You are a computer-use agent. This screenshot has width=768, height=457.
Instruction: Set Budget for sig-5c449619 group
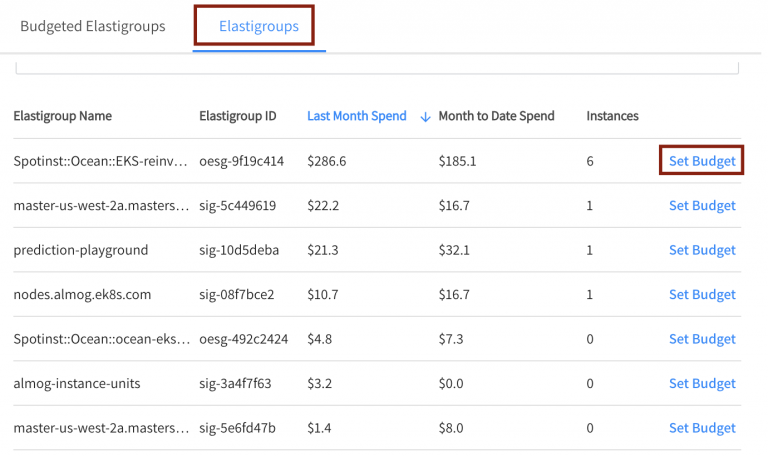pyautogui.click(x=701, y=206)
